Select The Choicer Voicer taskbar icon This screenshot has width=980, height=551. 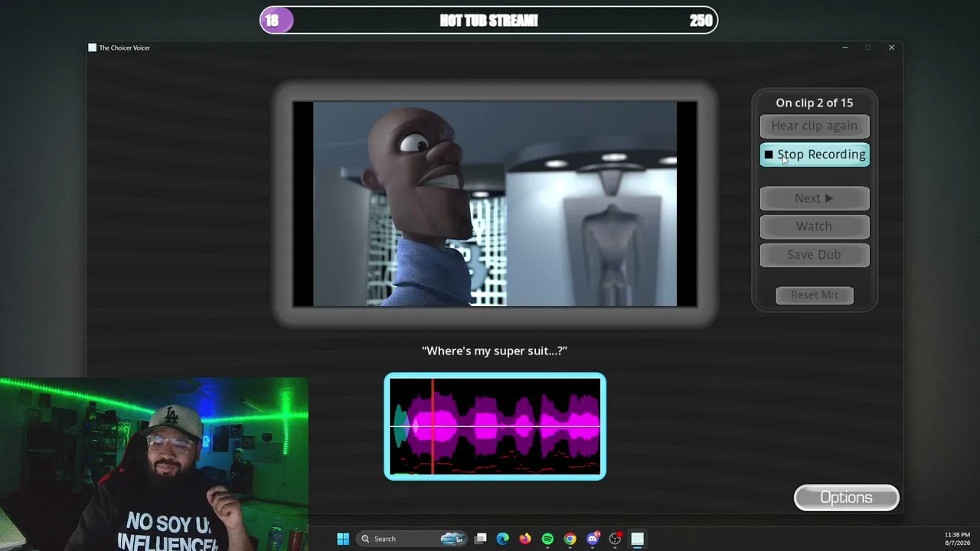[637, 539]
